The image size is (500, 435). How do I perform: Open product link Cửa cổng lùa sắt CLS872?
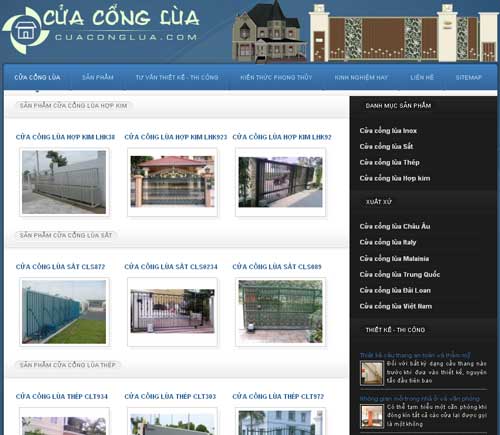point(60,267)
